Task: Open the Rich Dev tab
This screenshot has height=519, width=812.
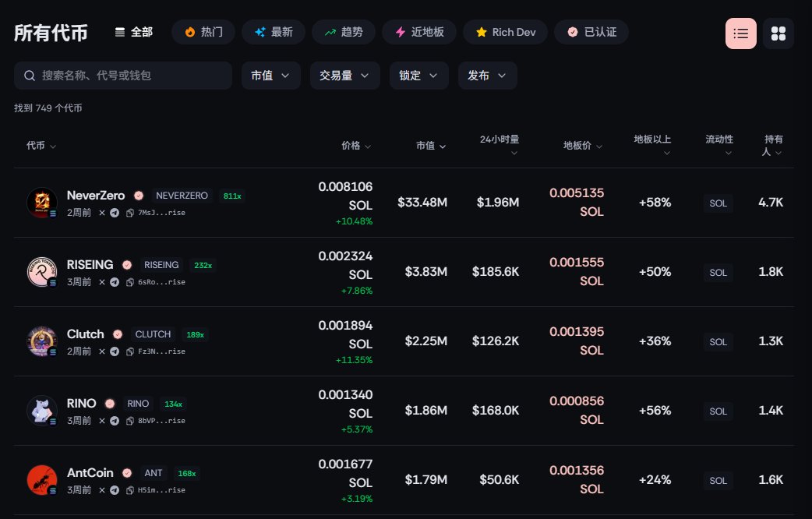Action: click(506, 32)
